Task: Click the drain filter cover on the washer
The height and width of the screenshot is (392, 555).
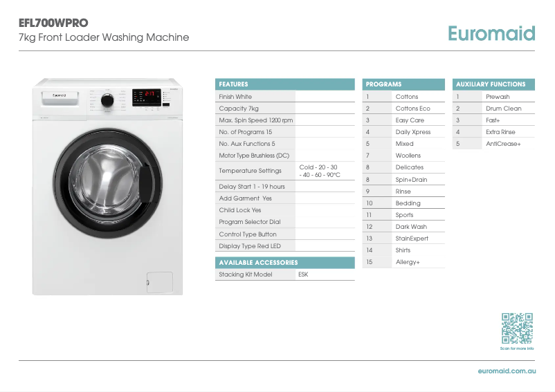Action: [159, 281]
